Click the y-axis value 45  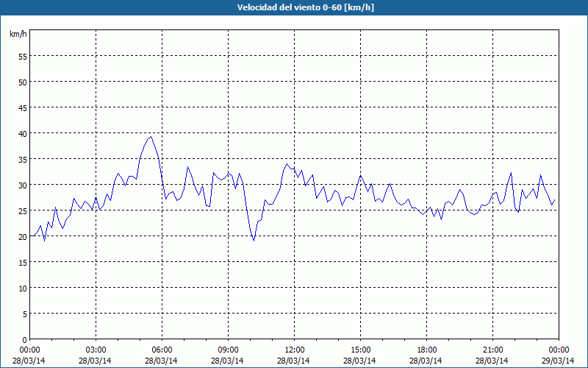click(23, 107)
